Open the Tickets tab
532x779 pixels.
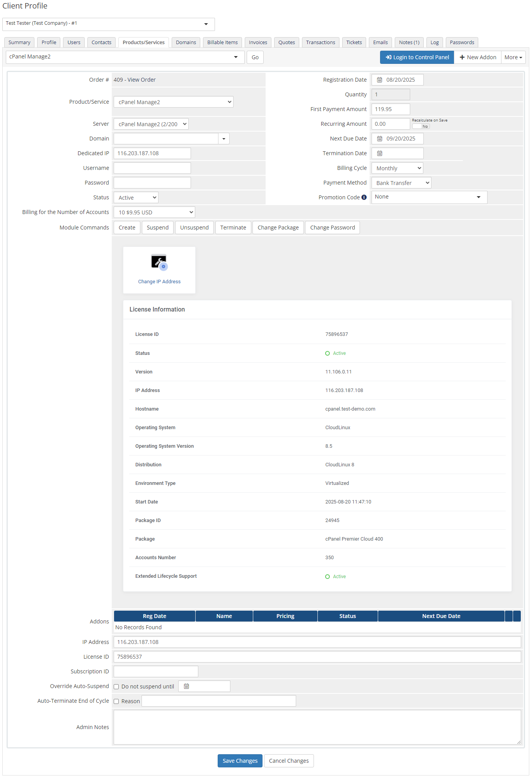point(354,42)
